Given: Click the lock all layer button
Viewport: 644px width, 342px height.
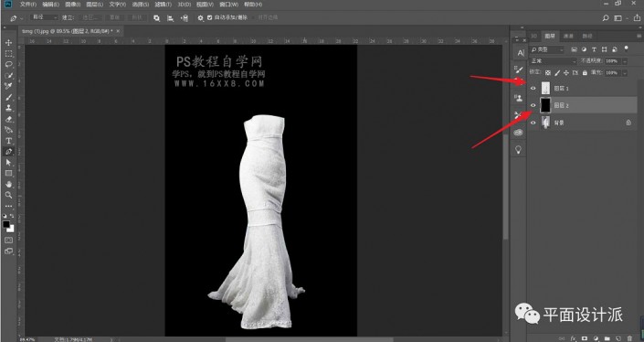Looking at the screenshot, I should (585, 73).
